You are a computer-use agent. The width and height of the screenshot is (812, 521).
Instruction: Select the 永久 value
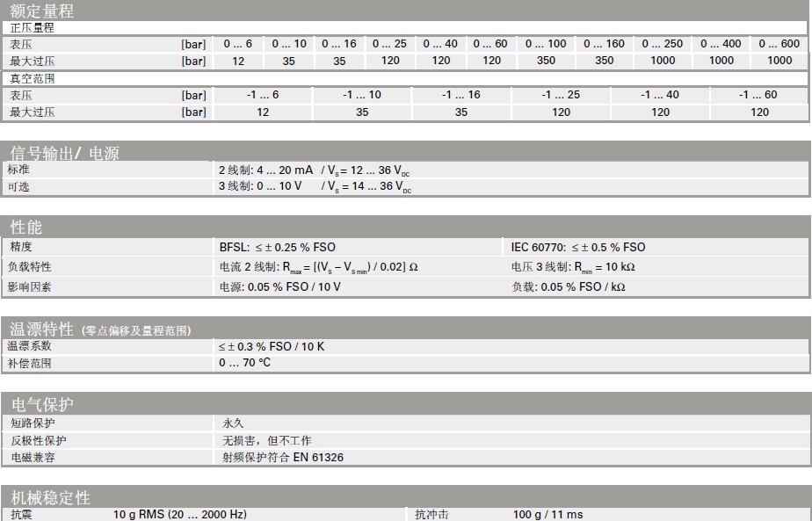(x=233, y=423)
